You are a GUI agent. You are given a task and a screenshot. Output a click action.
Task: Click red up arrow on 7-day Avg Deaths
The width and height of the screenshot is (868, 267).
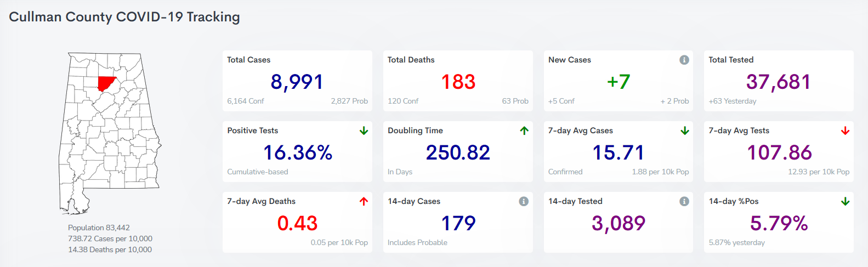(364, 201)
